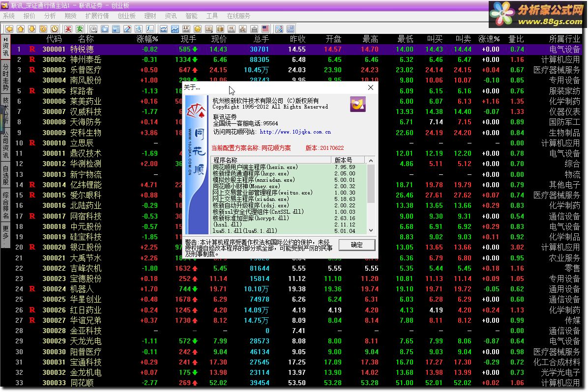The height and width of the screenshot is (392, 588).
Task: Click the star folder toolbar icon
Action: 105,29
